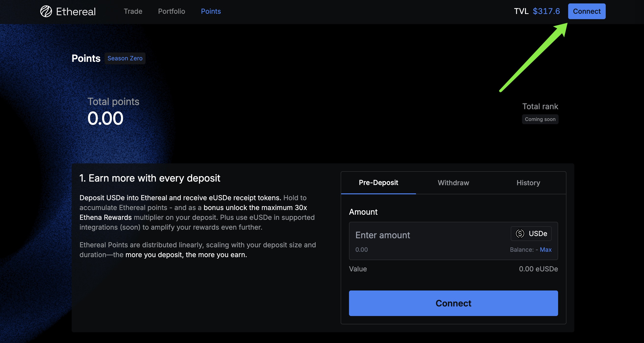
Task: Click the Points page heading
Action: (86, 58)
